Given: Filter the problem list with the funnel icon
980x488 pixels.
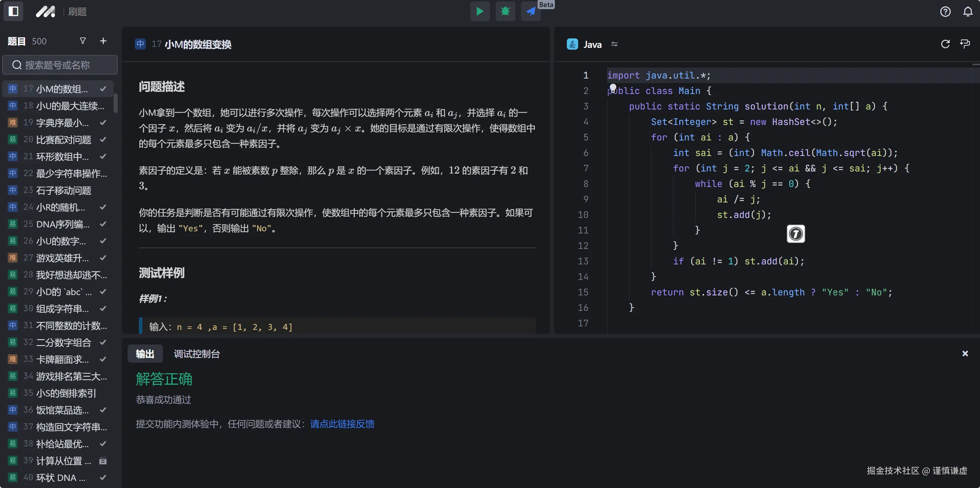Looking at the screenshot, I should tap(82, 41).
